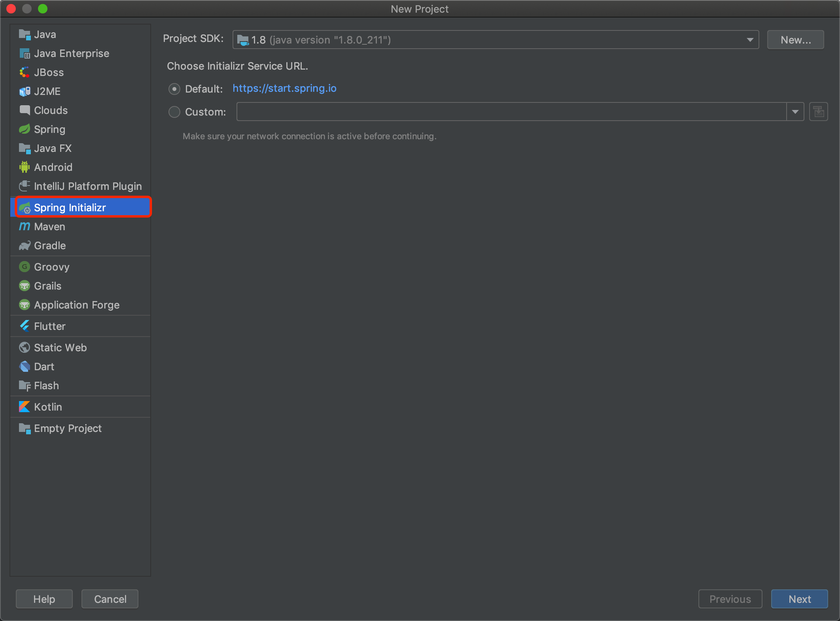Screen dimensions: 840x621
Task: Choose the Maven 'm' icon
Action: pos(25,227)
